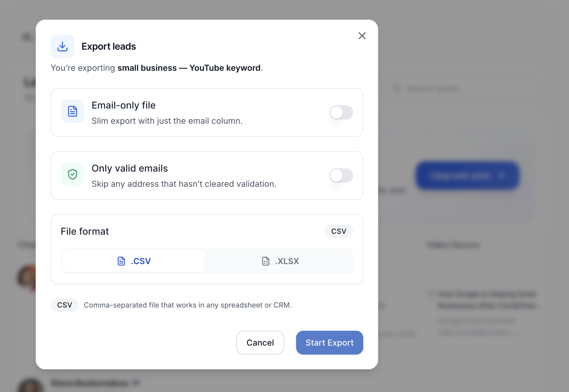Click the CSV badge in the File format header
Viewport: 569px width, 392px height.
point(339,231)
